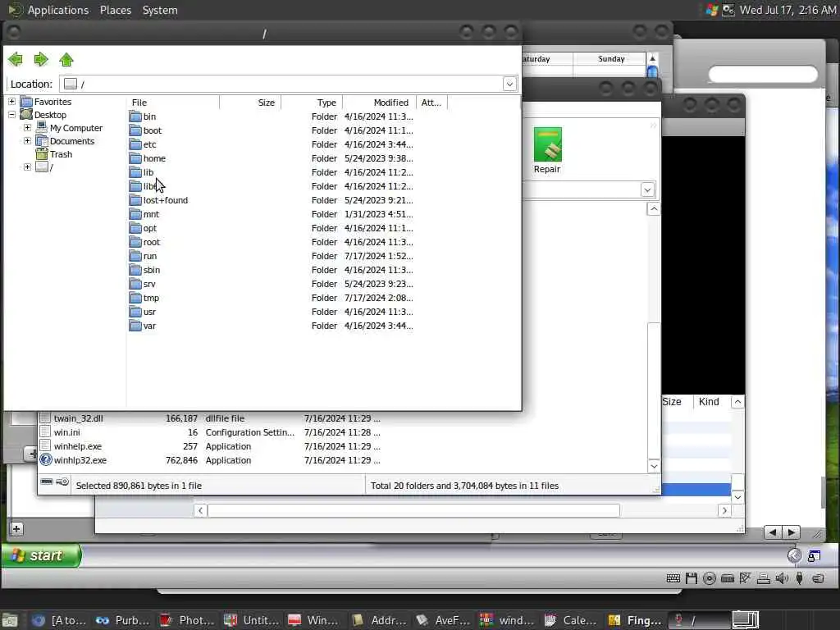The height and width of the screenshot is (630, 840).
Task: Expand the / root tree node
Action: [27, 167]
